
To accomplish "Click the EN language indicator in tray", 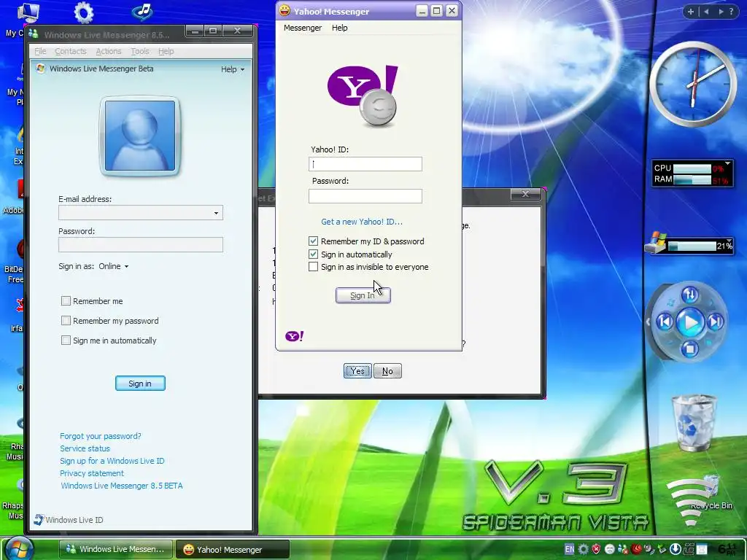I will pyautogui.click(x=569, y=549).
